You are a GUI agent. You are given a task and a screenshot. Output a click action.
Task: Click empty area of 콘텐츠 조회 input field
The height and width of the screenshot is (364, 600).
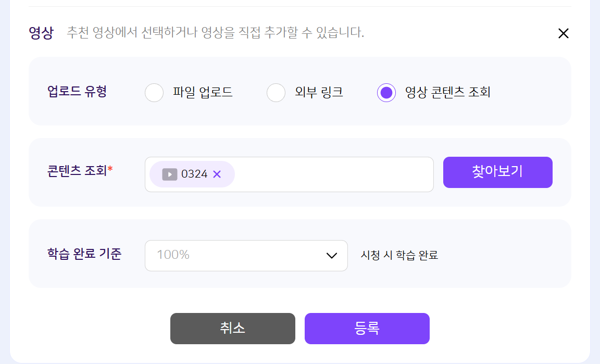point(333,174)
